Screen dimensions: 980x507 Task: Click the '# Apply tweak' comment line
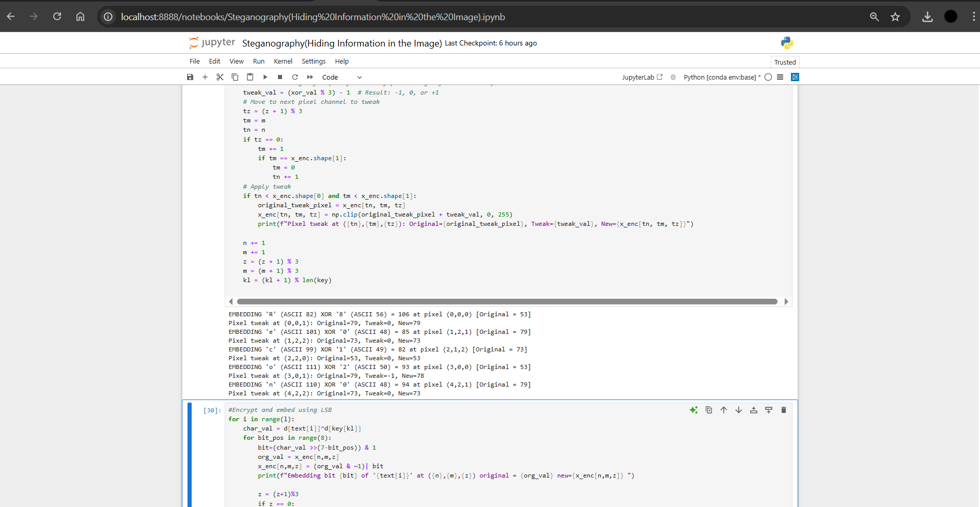pyautogui.click(x=267, y=187)
